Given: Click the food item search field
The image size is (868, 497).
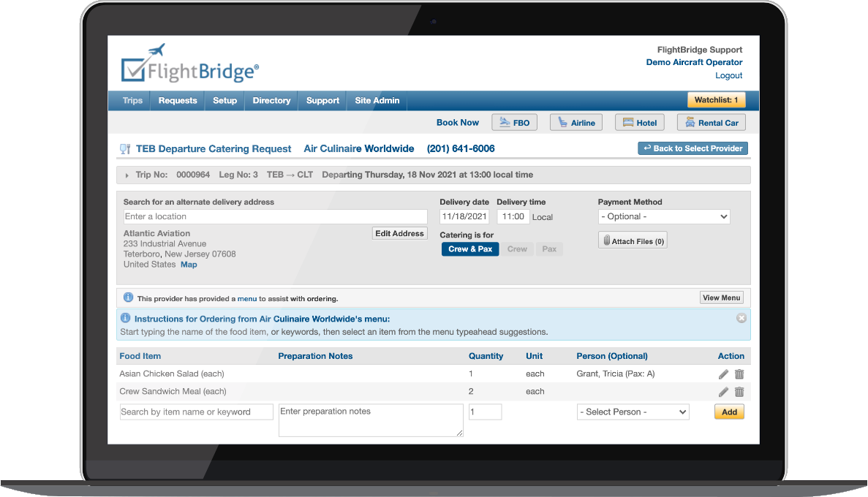Looking at the screenshot, I should (196, 412).
